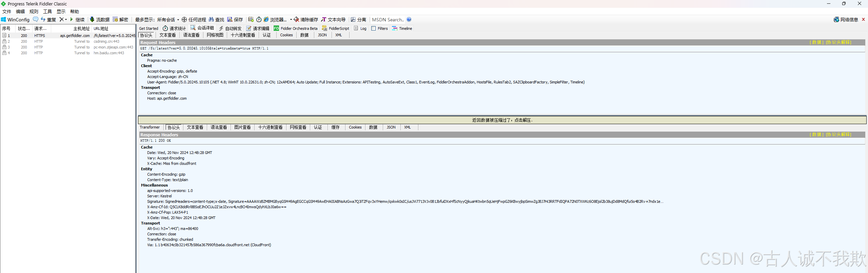Click the 解密 decode toolbar button
The height and width of the screenshot is (273, 868).
coord(120,20)
